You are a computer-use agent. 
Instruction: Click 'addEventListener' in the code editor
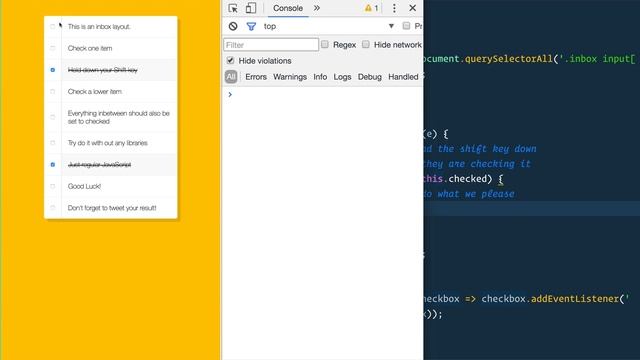[575, 299]
